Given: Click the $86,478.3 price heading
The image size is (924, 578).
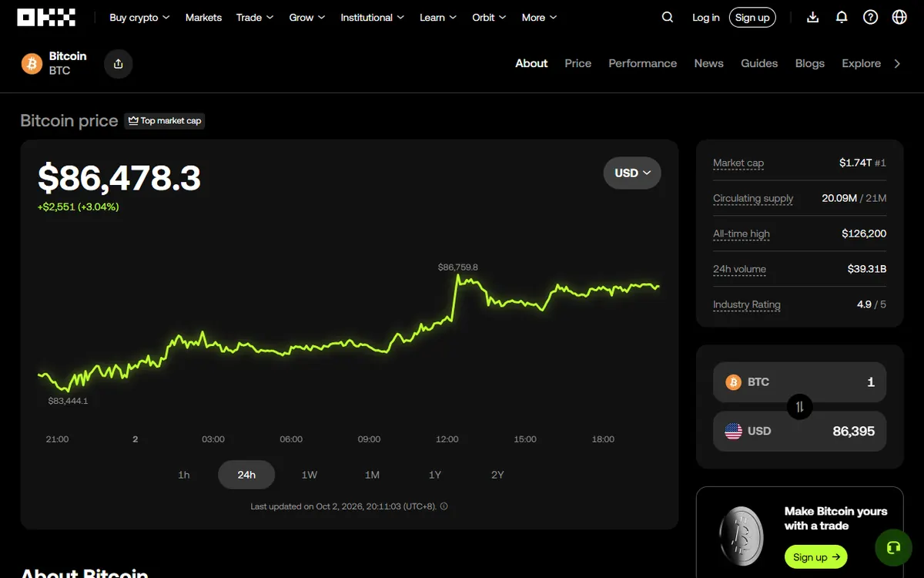Looking at the screenshot, I should [x=119, y=178].
